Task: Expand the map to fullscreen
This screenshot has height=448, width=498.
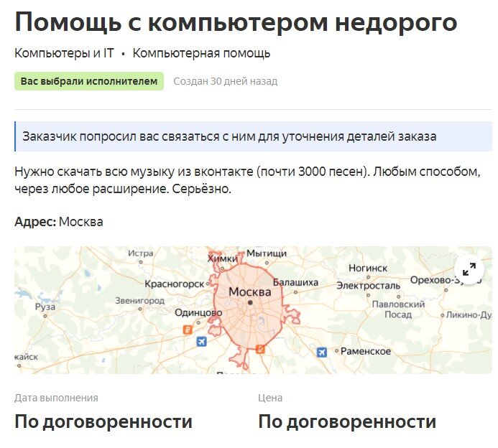Action: tap(469, 269)
